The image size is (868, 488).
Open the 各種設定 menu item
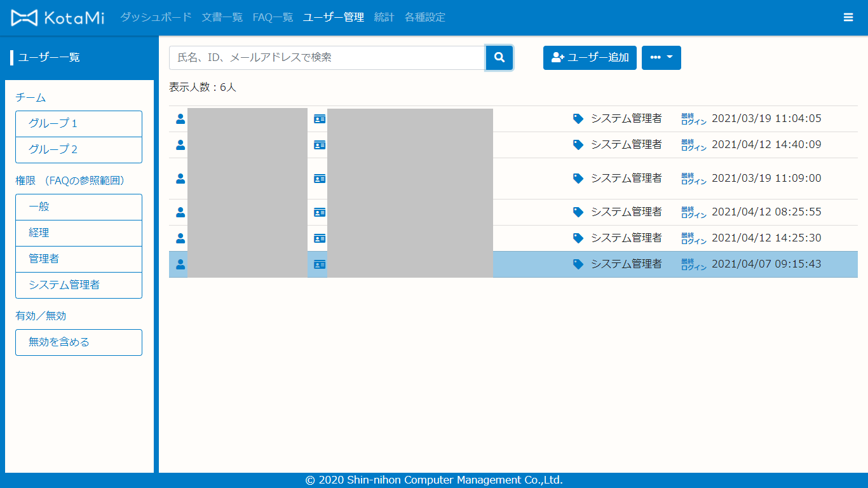pos(424,18)
